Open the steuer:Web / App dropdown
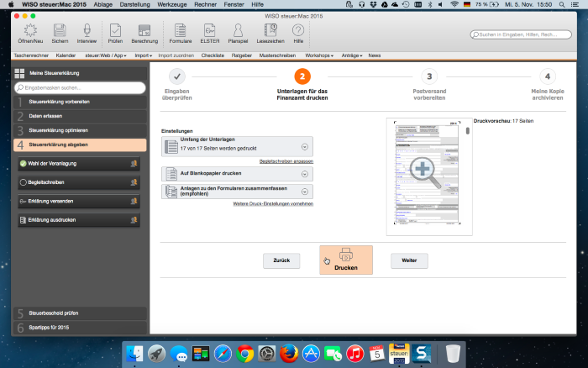This screenshot has height=368, width=588. tap(106, 55)
